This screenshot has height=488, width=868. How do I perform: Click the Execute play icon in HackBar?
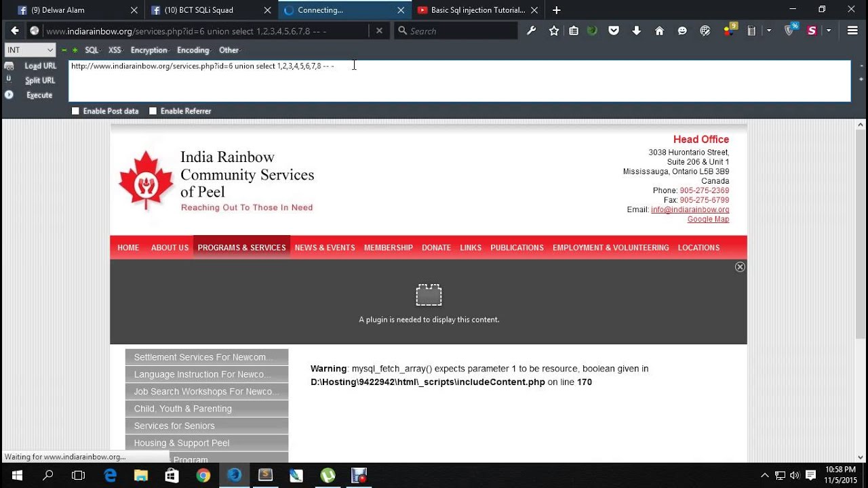9,95
